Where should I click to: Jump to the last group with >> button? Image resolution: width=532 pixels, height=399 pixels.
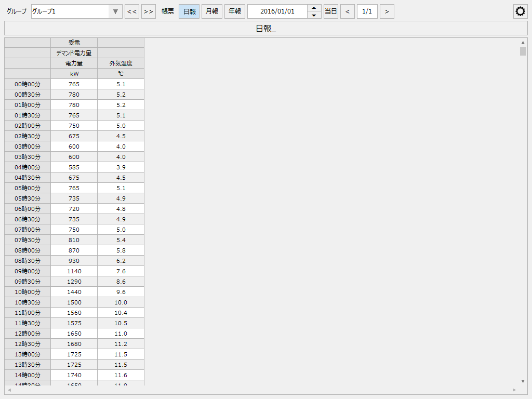pyautogui.click(x=148, y=11)
